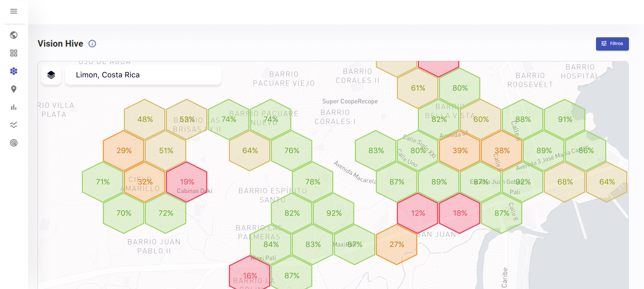The height and width of the screenshot is (289, 644).
Task: Click the orange 27% hexagon
Action: (x=397, y=244)
